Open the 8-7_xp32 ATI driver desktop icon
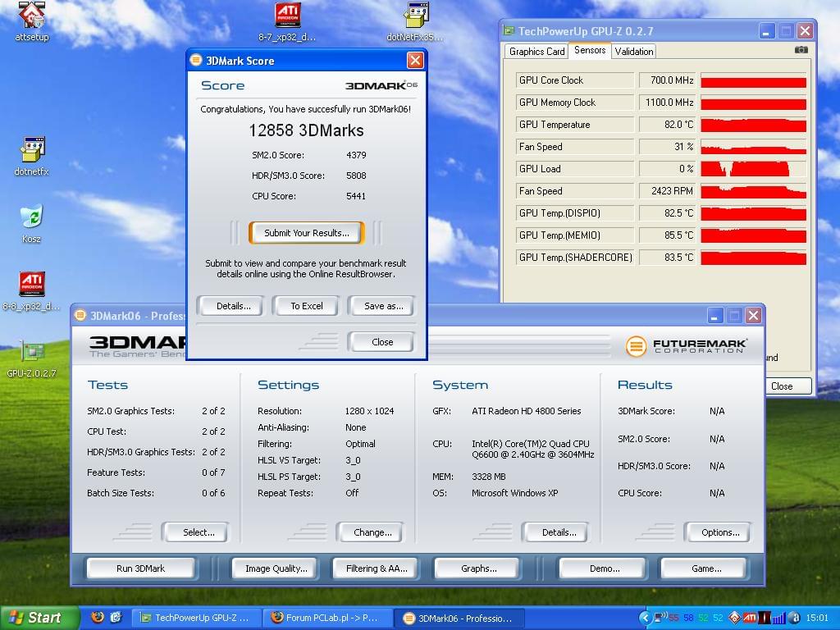840x630 pixels. 287,15
